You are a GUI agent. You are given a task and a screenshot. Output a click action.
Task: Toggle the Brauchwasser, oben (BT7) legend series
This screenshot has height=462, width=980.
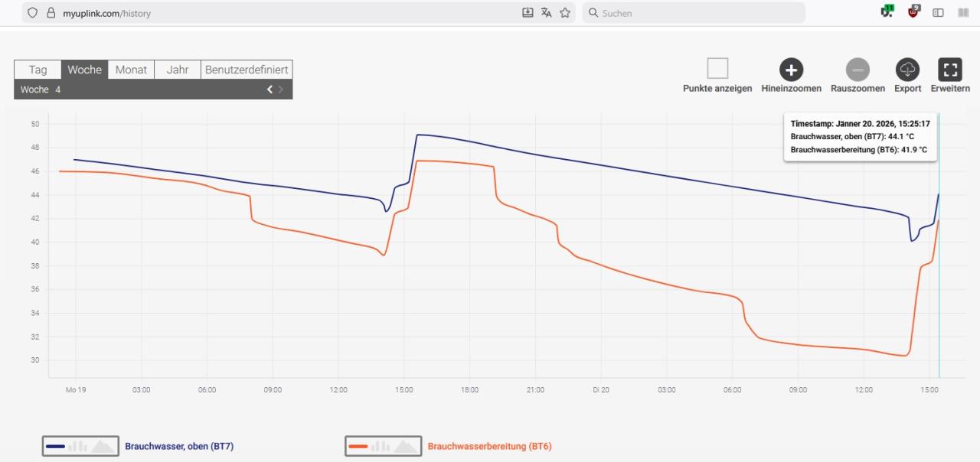tap(80, 446)
